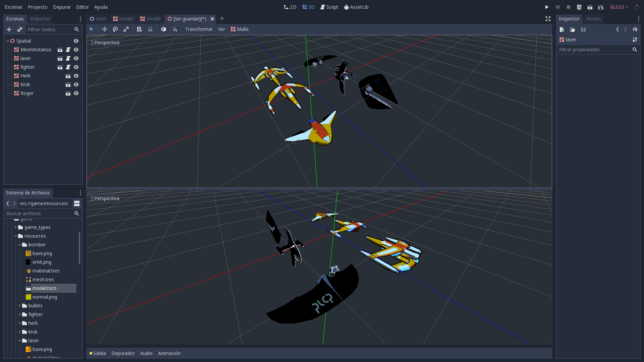
Task: Choose the Move mode tool
Action: click(105, 29)
